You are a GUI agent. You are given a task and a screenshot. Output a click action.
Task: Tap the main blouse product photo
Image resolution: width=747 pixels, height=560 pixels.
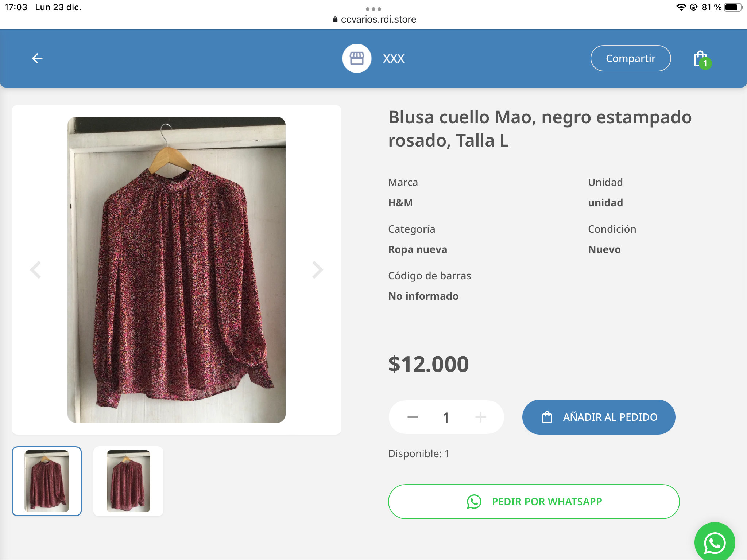click(177, 270)
